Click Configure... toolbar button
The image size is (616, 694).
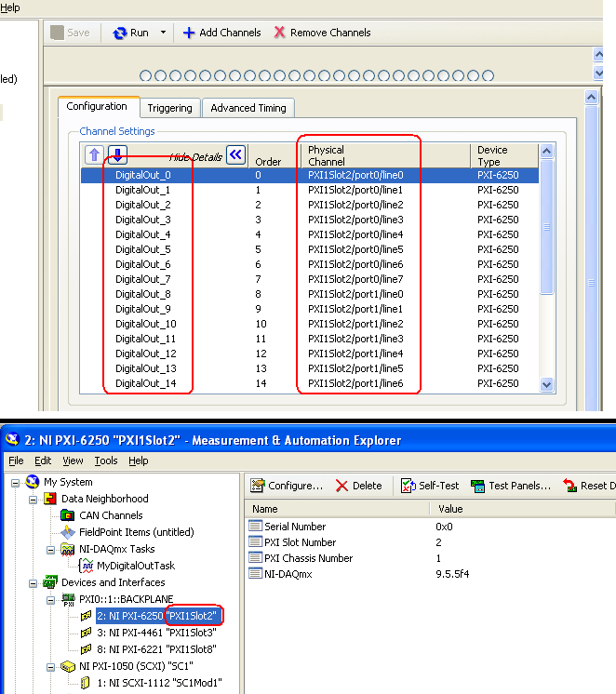(x=287, y=486)
